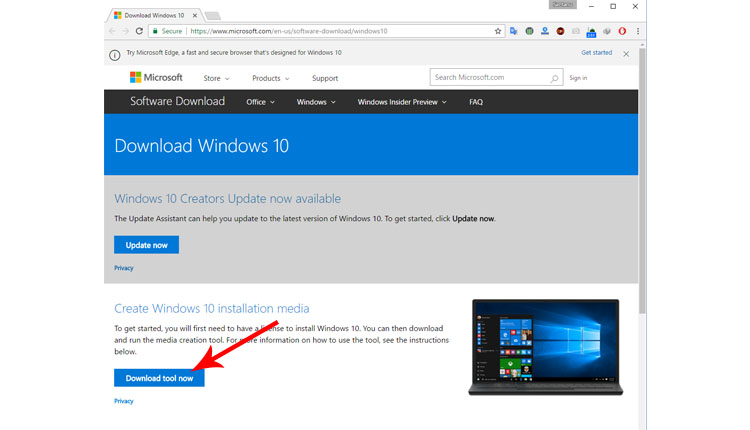Reload the page with the refresh icon

(139, 31)
